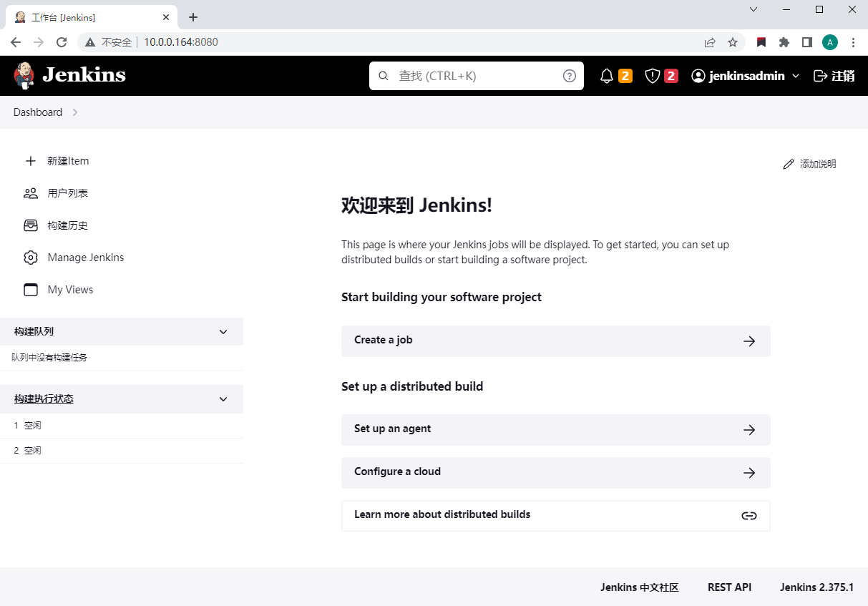
Task: Click Jenkins 2.375.1 version footer
Action: click(x=816, y=587)
